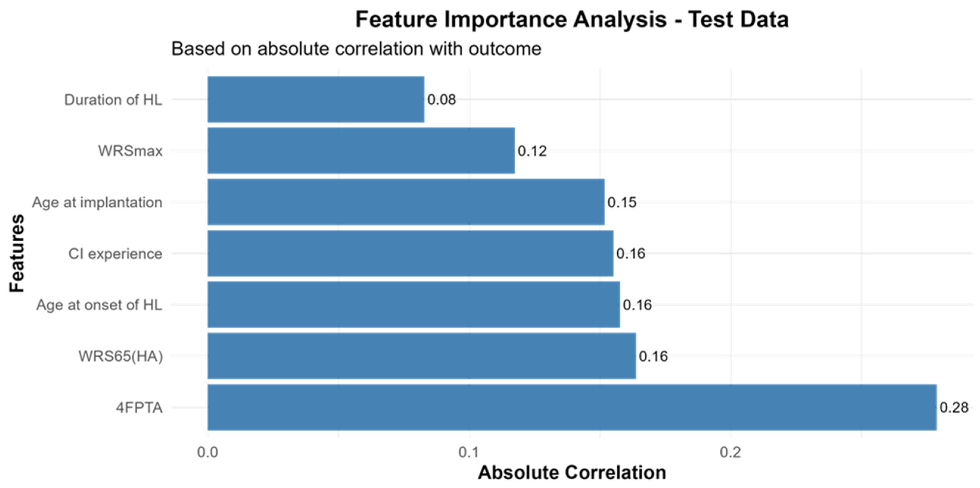Image resolution: width=980 pixels, height=488 pixels.
Task: Click the '4FPTA' y-axis label
Action: click(139, 408)
